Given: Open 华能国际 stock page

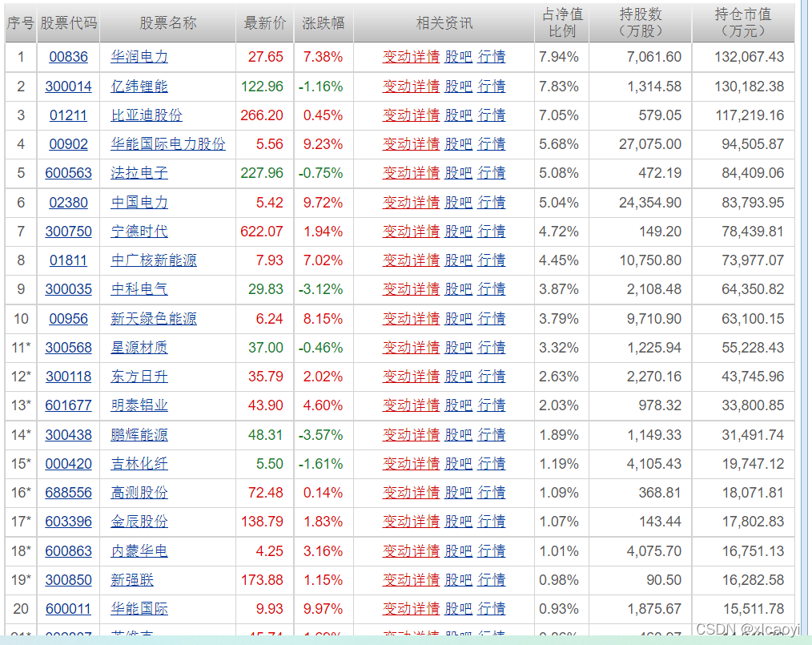Looking at the screenshot, I should coord(139,609).
